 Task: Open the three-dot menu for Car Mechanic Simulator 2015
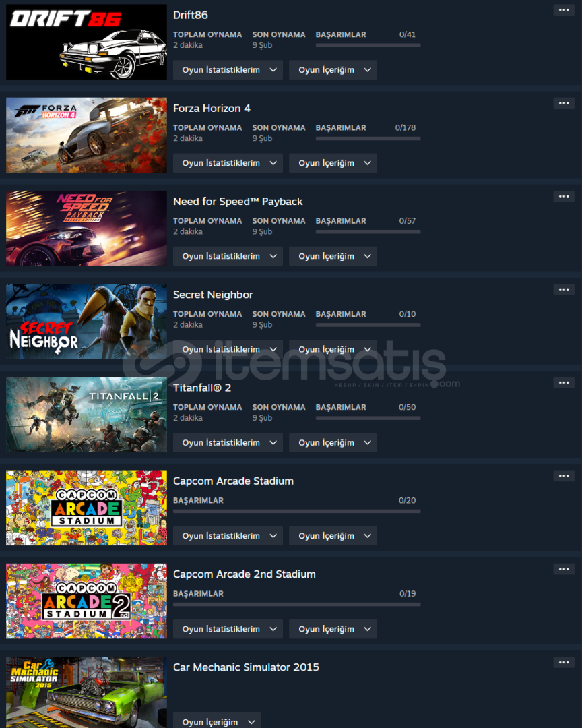(564, 662)
